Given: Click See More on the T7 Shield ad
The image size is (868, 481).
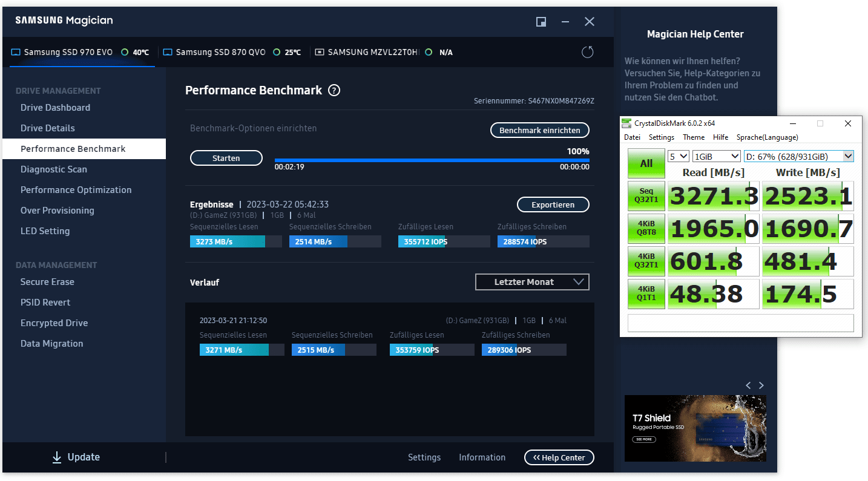Looking at the screenshot, I should click(x=645, y=439).
